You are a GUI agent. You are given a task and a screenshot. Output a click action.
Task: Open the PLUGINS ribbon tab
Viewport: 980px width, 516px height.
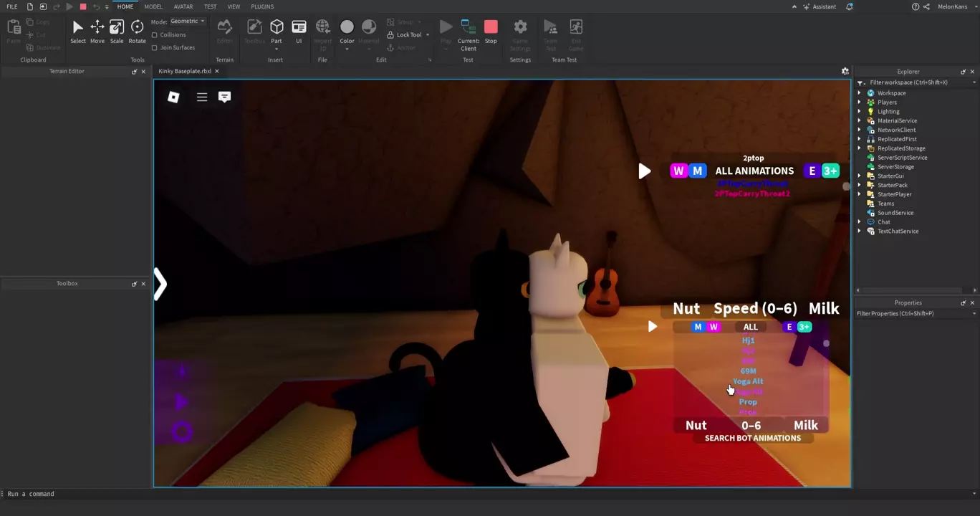tap(262, 6)
